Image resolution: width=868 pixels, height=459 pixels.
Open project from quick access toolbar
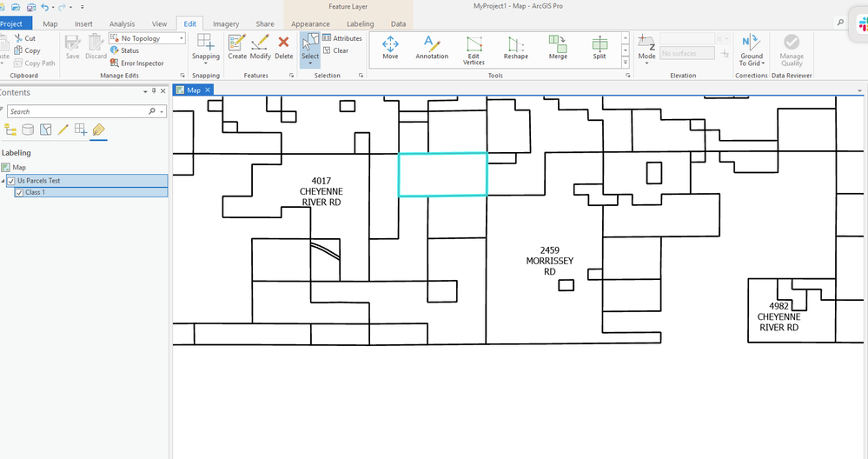point(16,7)
